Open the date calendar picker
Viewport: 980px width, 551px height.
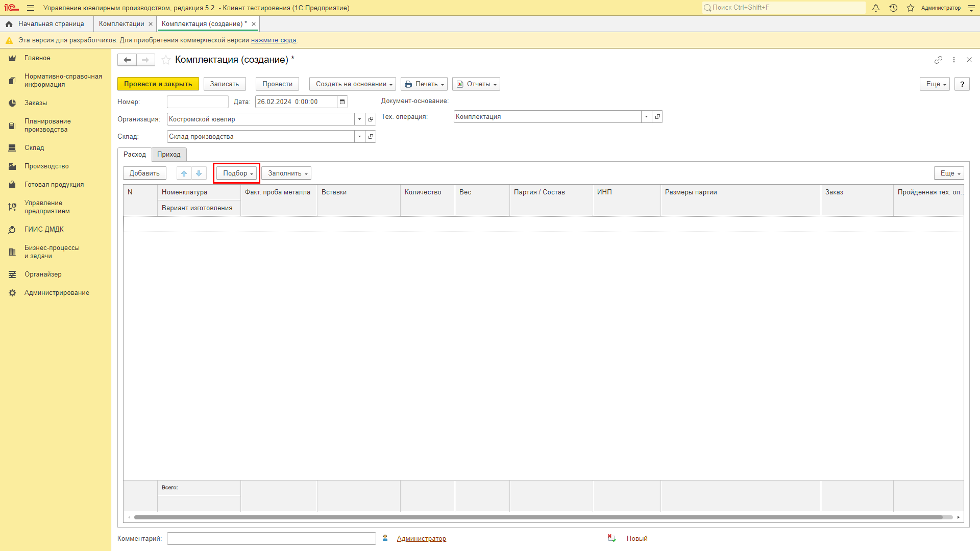[342, 102]
